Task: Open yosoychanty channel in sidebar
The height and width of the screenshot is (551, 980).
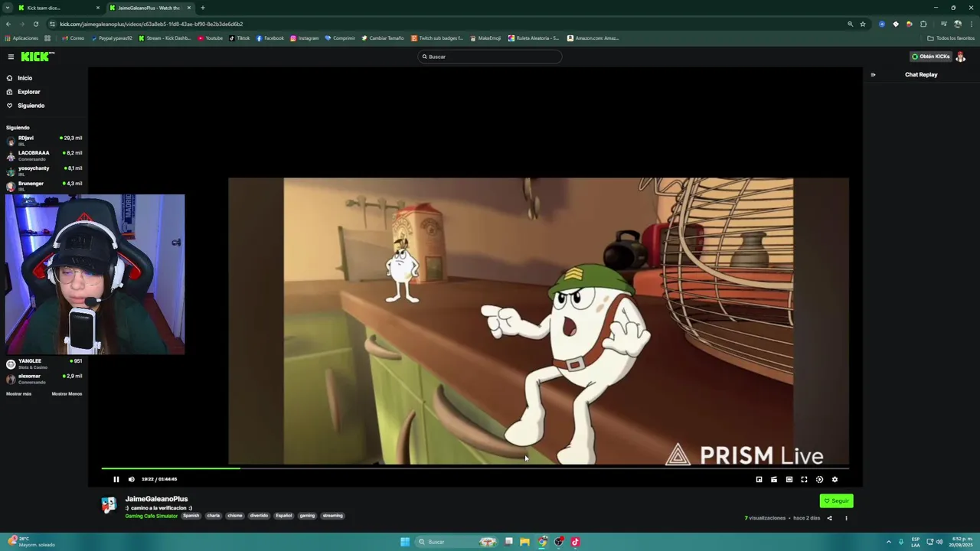Action: pyautogui.click(x=44, y=171)
